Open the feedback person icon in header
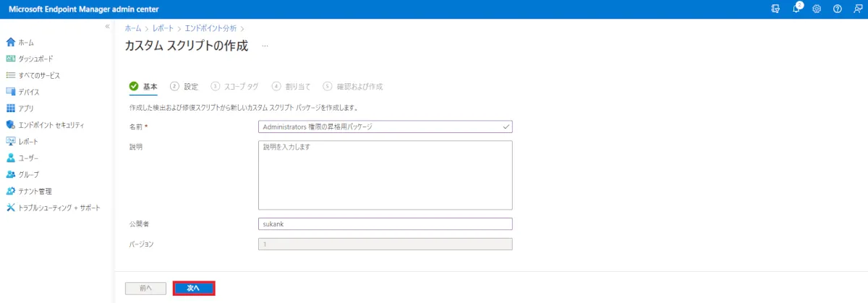 [857, 8]
